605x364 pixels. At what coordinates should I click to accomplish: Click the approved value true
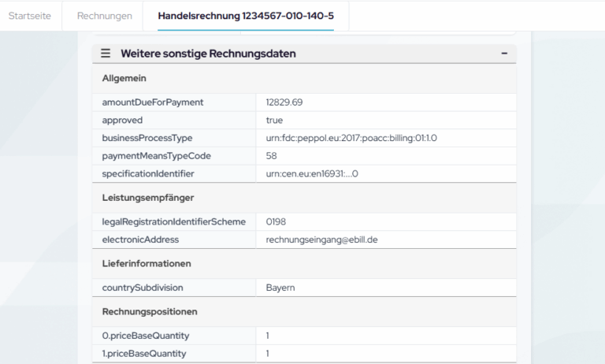coord(274,121)
